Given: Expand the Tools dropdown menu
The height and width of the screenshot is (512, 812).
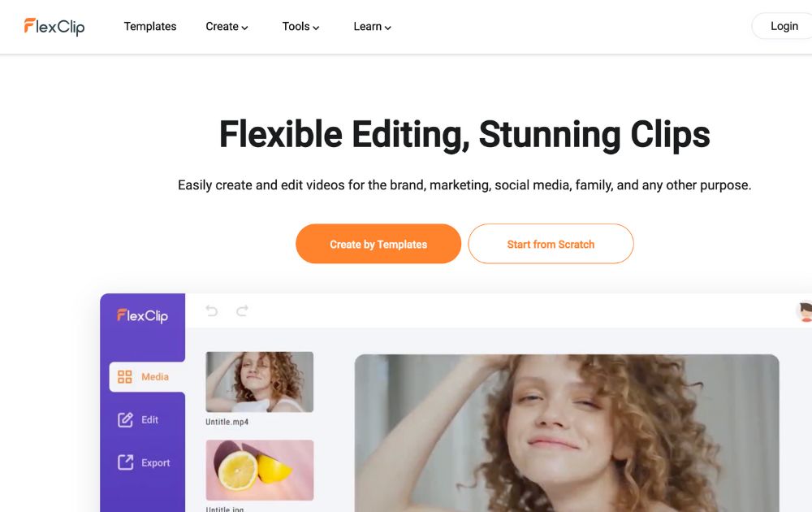Looking at the screenshot, I should pyautogui.click(x=300, y=27).
